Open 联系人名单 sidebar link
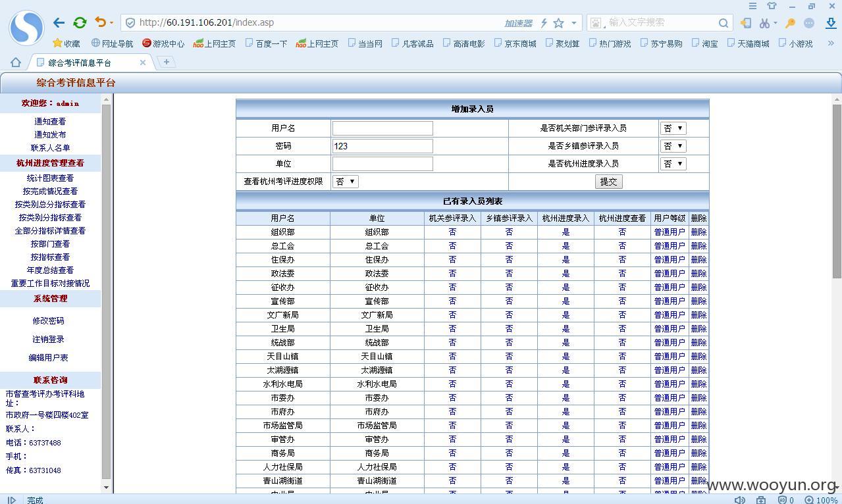The image size is (842, 504). tap(50, 148)
